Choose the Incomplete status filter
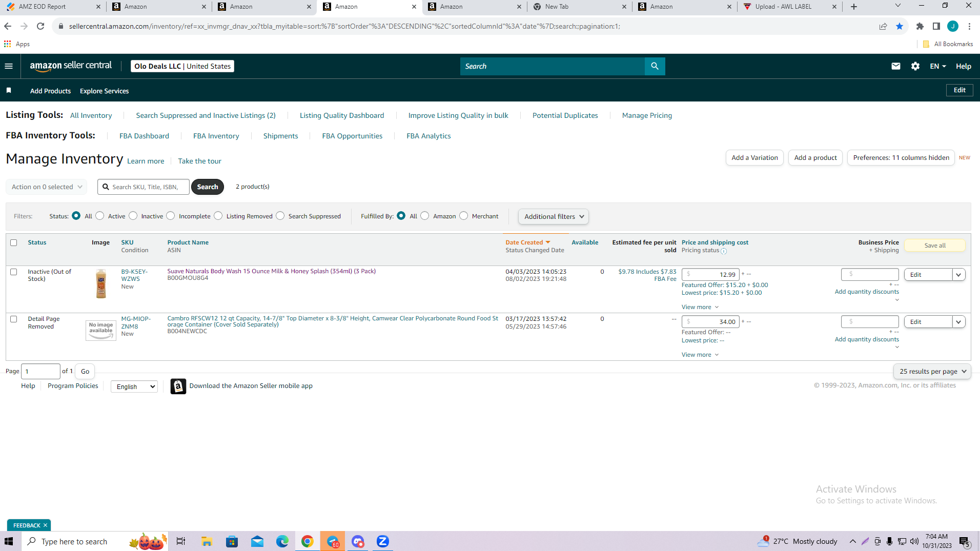The image size is (980, 551). pyautogui.click(x=171, y=216)
